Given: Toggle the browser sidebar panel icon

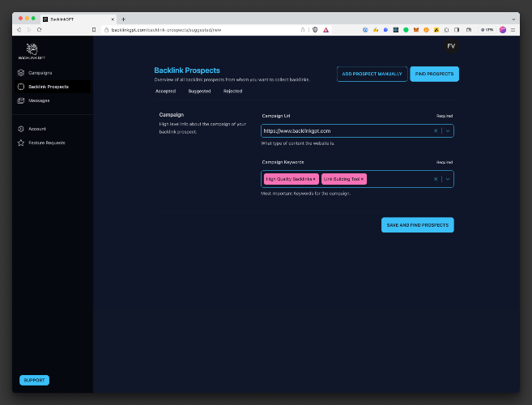Looking at the screenshot, I should pos(457,30).
